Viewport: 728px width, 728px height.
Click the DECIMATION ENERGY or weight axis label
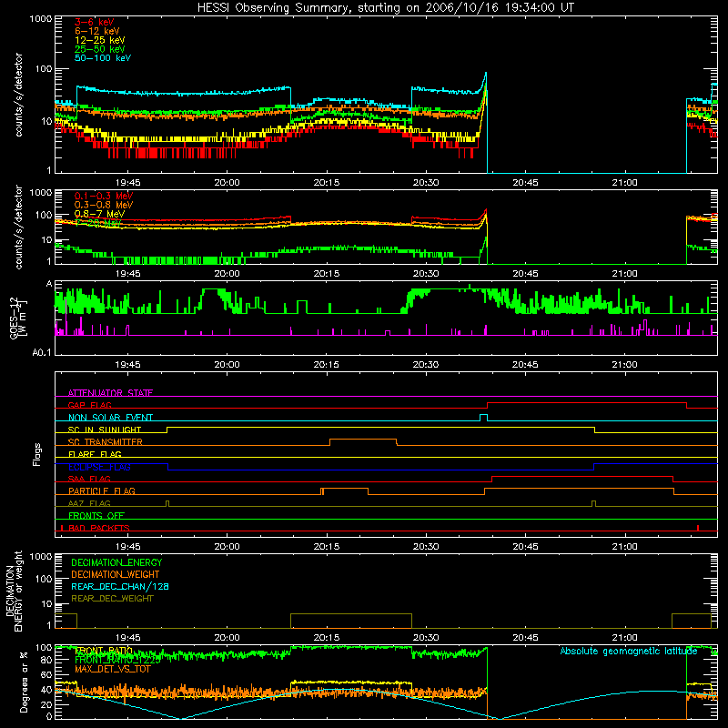click(14, 591)
